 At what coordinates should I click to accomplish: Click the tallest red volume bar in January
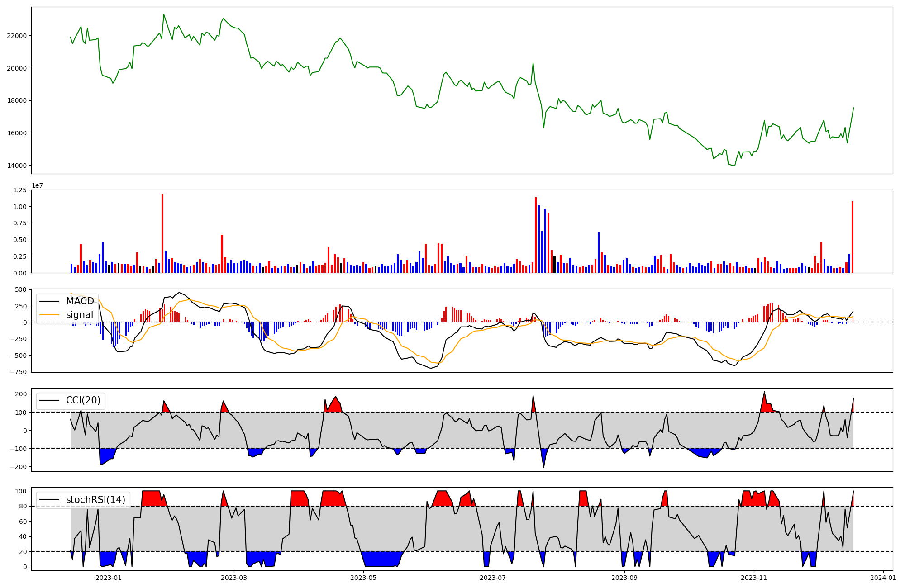(162, 233)
